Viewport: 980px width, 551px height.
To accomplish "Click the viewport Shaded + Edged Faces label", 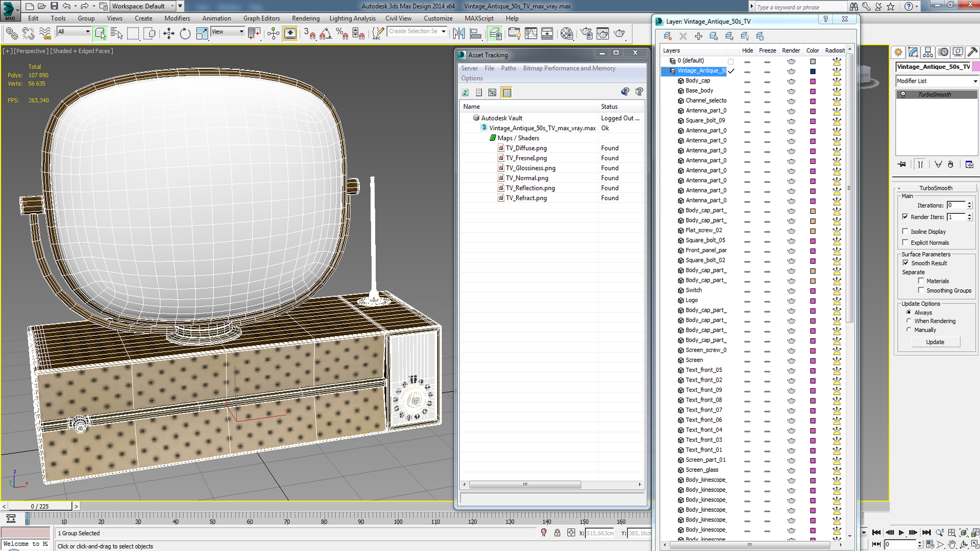I will click(82, 51).
